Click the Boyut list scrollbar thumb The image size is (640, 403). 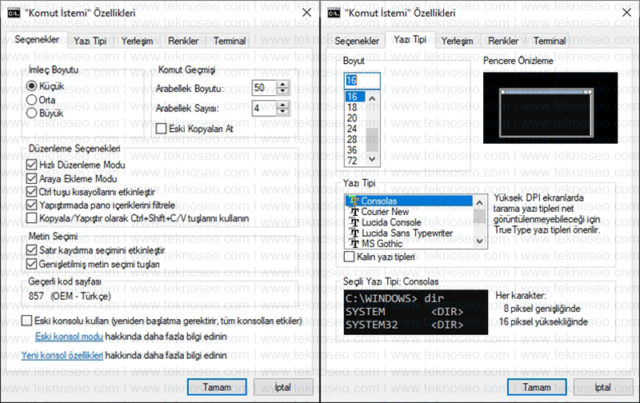(x=372, y=140)
